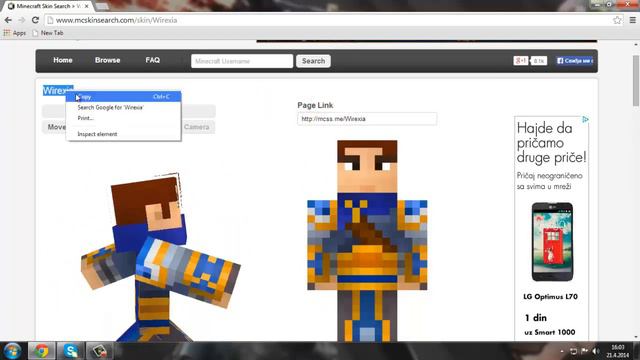
Task: Click the browser Forward arrow
Action: pos(22,20)
